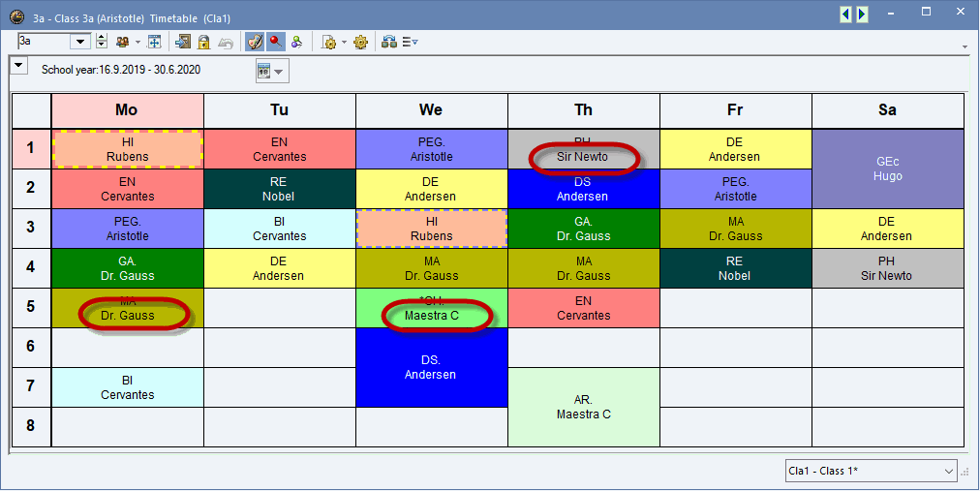Click the red pin icon in toolbar

(276, 42)
